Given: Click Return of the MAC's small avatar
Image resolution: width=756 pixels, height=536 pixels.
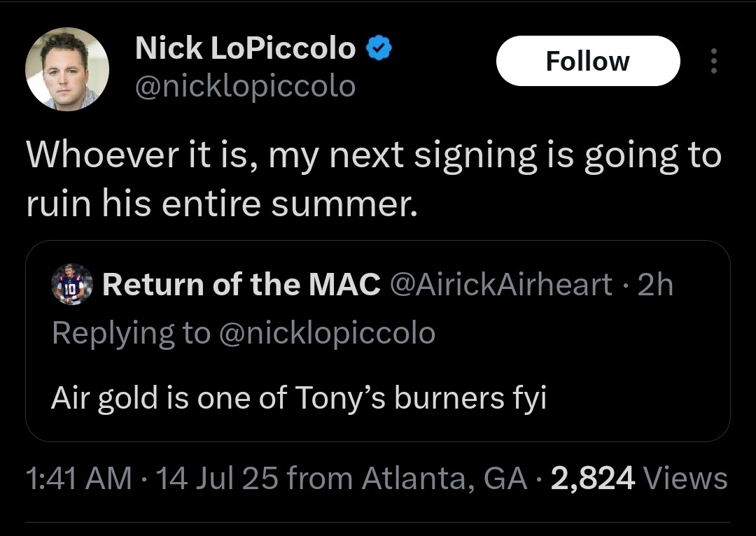Looking at the screenshot, I should [x=72, y=285].
